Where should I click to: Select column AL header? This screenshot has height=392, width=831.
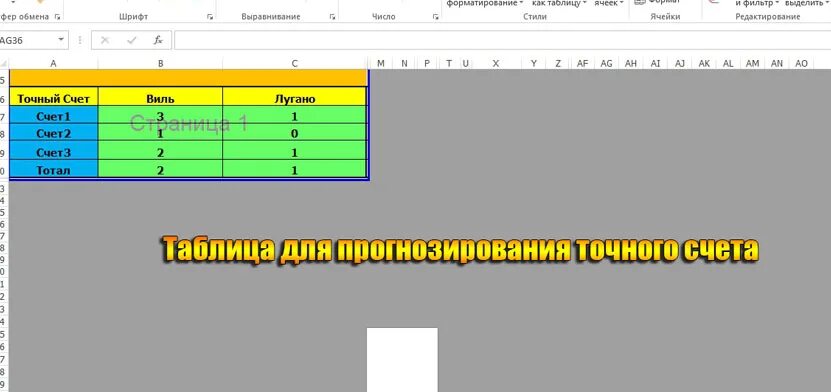tap(728, 64)
